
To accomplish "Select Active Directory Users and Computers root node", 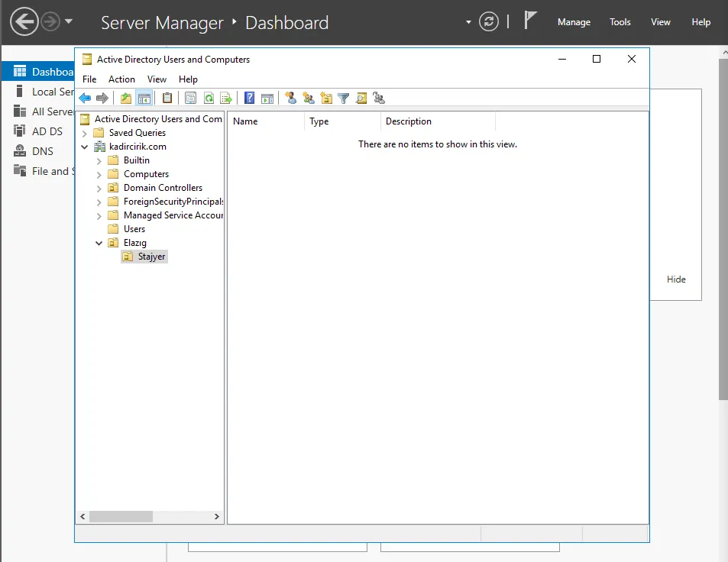I will coord(158,119).
